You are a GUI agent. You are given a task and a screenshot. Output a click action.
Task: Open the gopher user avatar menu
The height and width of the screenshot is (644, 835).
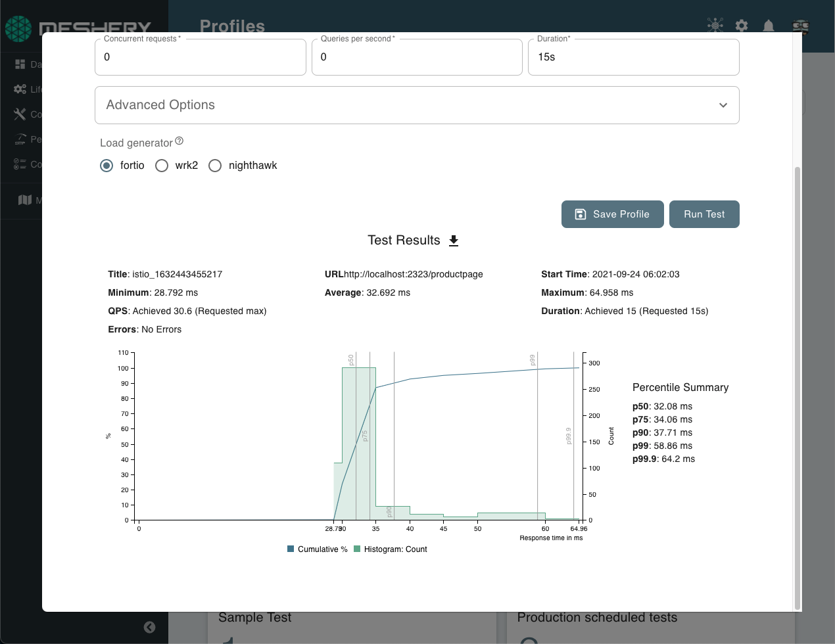click(800, 26)
